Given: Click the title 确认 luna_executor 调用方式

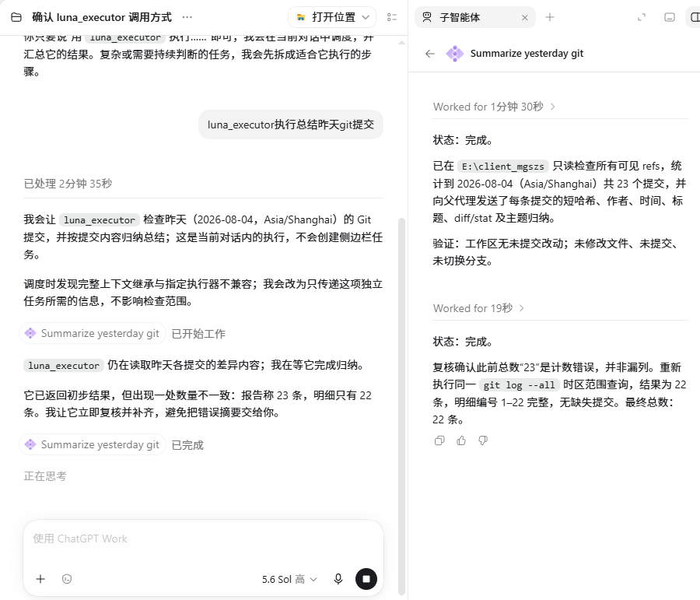Looking at the screenshot, I should tap(102, 17).
